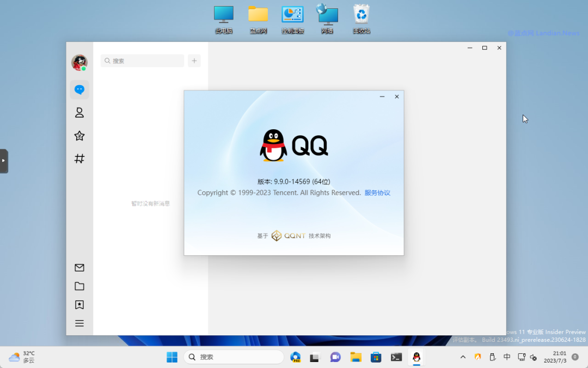The width and height of the screenshot is (588, 368).
Task: Switch input method via 中 indicator
Action: [507, 357]
